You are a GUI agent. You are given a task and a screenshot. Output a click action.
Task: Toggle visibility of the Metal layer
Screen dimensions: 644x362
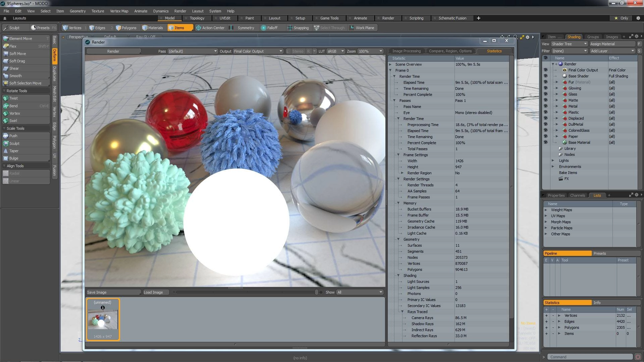(545, 106)
